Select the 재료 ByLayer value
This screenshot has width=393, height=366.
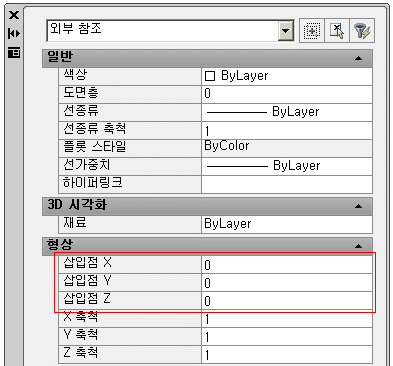tap(287, 224)
